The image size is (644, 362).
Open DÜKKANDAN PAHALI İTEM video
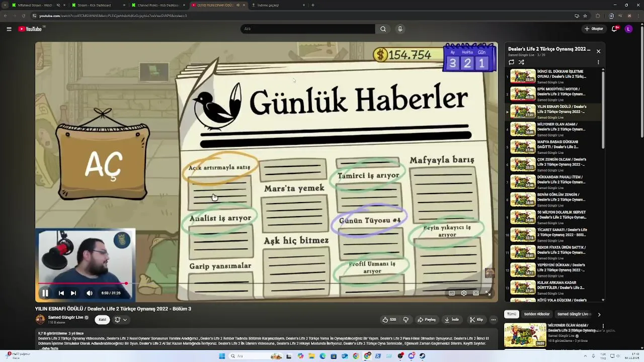click(x=553, y=182)
